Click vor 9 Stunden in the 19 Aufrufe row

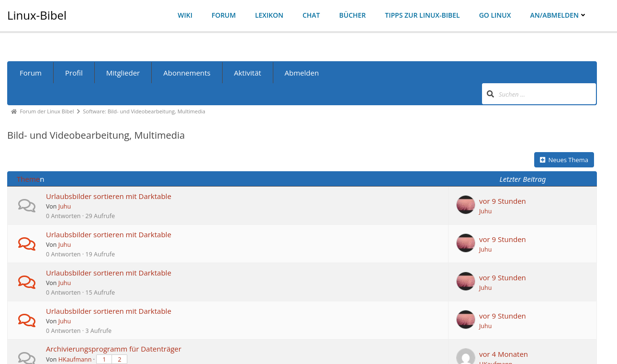tap(502, 239)
